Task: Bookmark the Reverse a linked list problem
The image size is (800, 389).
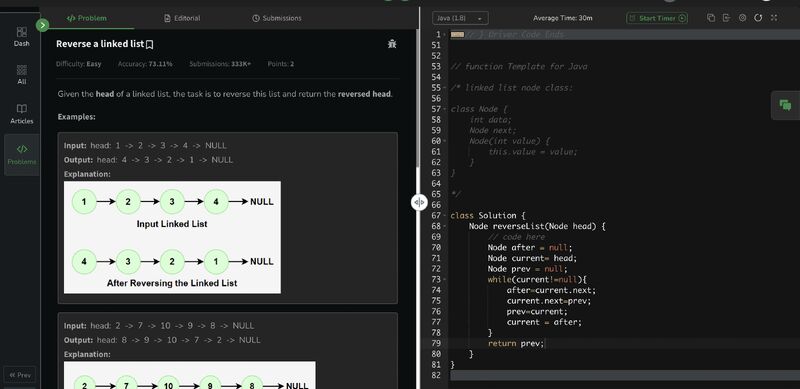Action: [149, 44]
